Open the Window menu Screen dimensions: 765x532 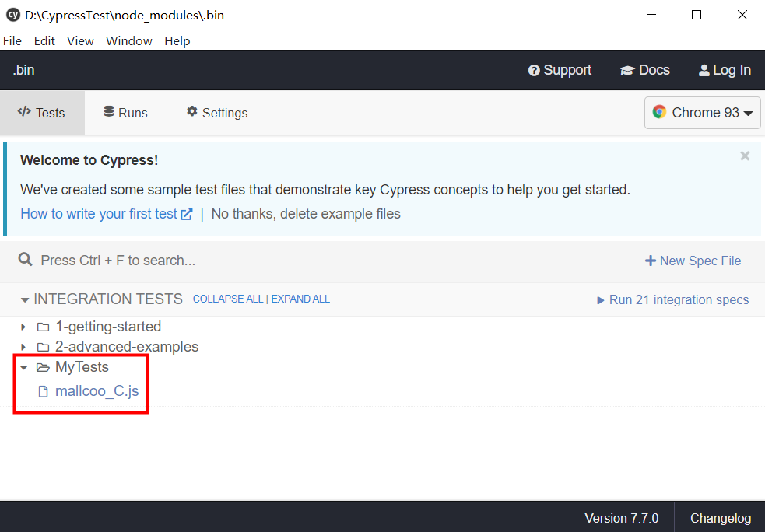(x=129, y=41)
